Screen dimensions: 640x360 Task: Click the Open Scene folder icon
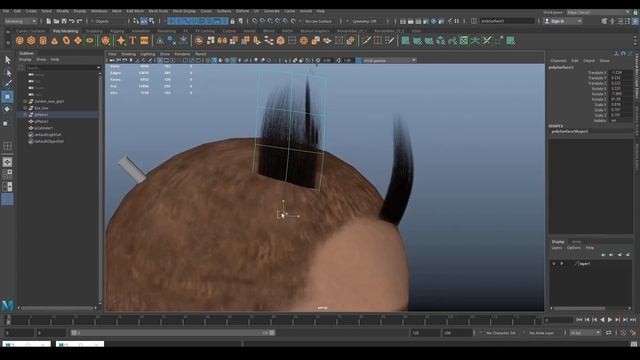point(56,21)
